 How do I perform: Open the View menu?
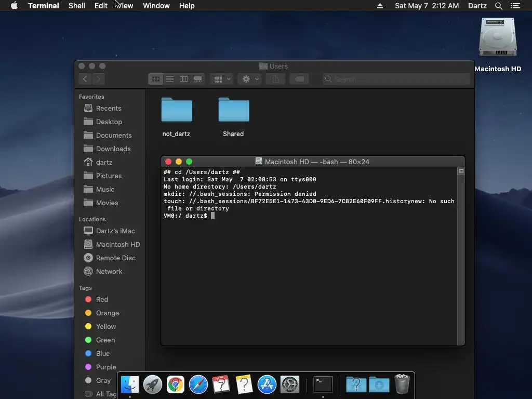125,6
